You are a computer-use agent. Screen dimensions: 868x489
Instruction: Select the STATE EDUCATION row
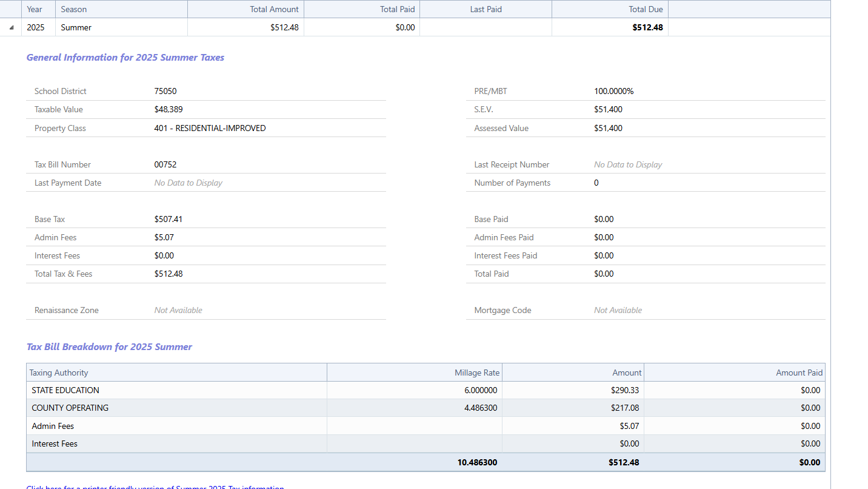tap(65, 390)
